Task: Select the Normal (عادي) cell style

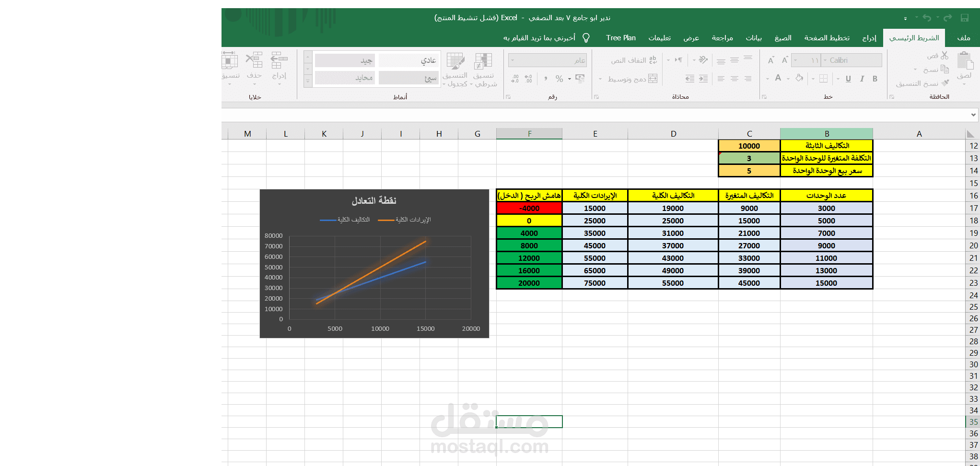Action: (x=408, y=60)
